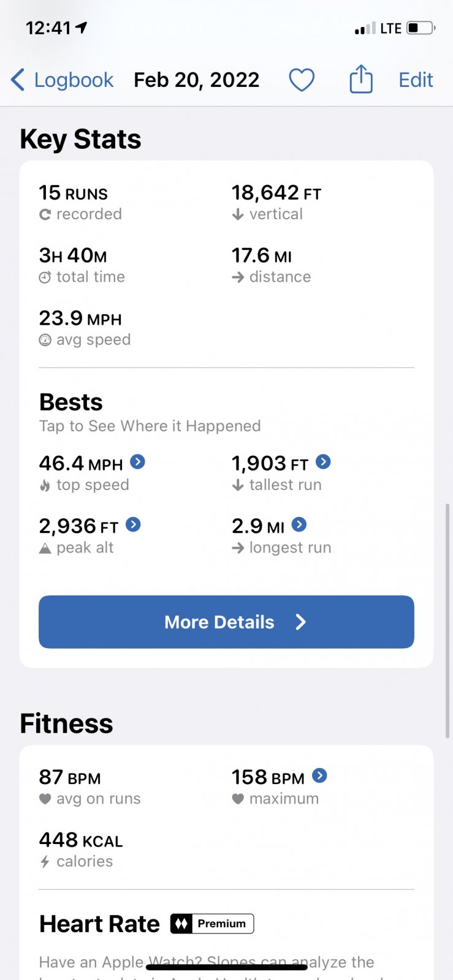Open the share sheet icon

tap(360, 80)
